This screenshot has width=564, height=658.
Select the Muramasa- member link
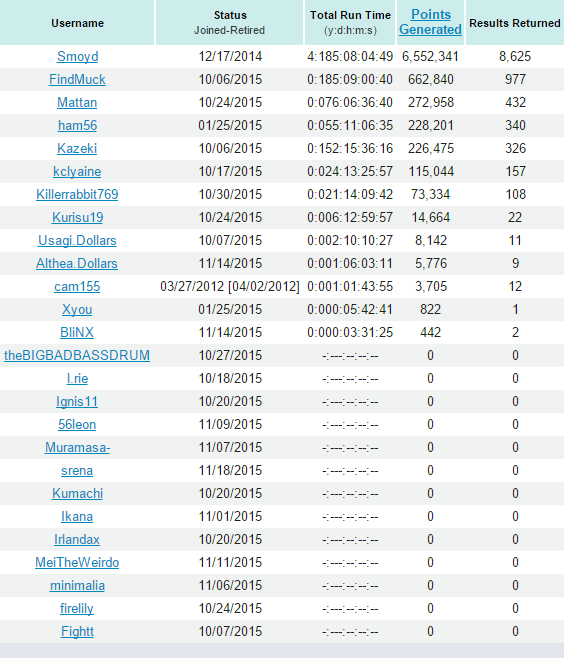[x=77, y=447]
